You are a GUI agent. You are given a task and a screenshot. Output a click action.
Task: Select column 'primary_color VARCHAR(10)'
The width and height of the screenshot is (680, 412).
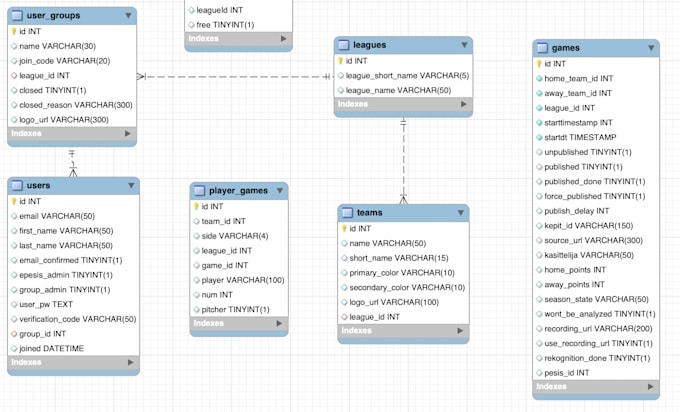(x=403, y=273)
